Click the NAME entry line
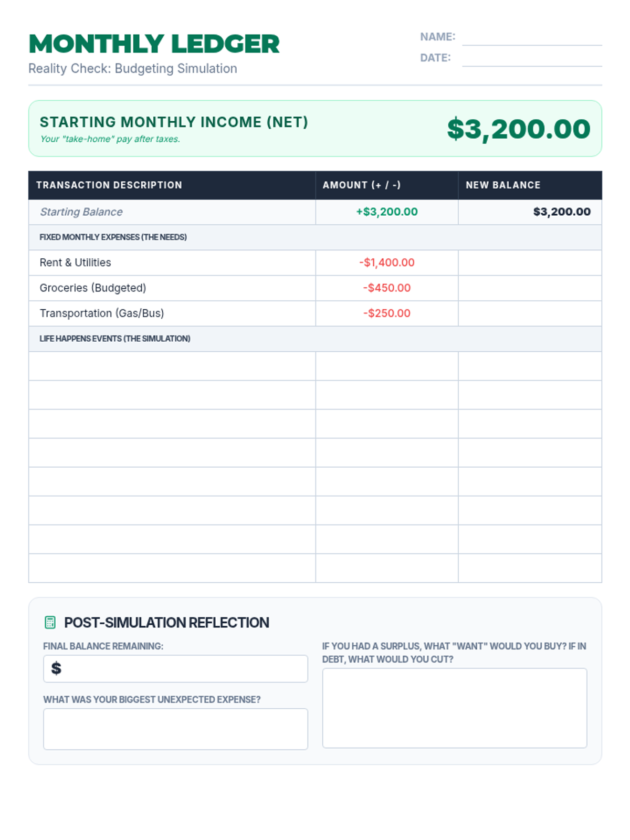Screen dimensions: 630x840 [531, 38]
